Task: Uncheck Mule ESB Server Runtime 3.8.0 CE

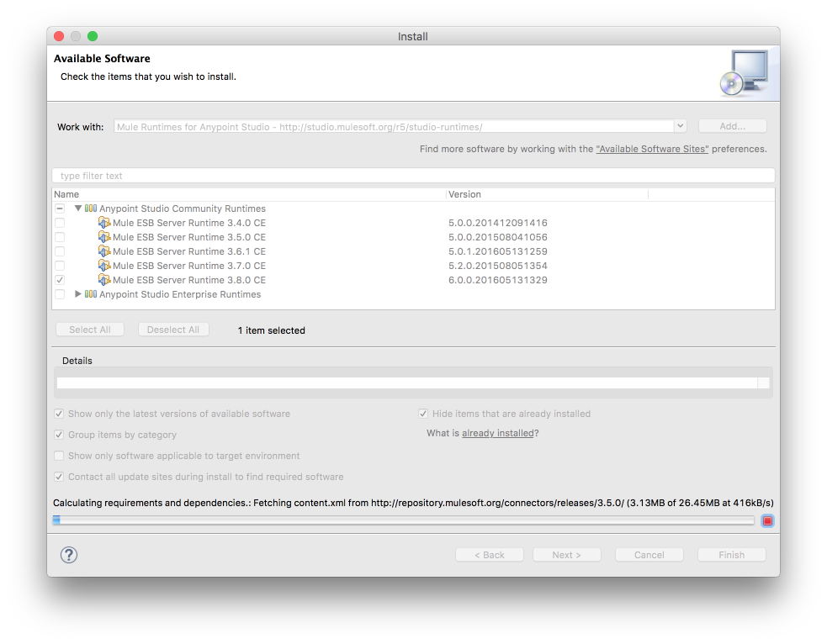Action: point(60,279)
